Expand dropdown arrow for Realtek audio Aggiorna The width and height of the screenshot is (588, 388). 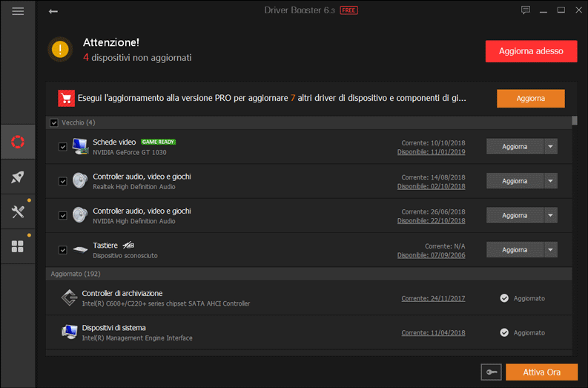tap(550, 181)
